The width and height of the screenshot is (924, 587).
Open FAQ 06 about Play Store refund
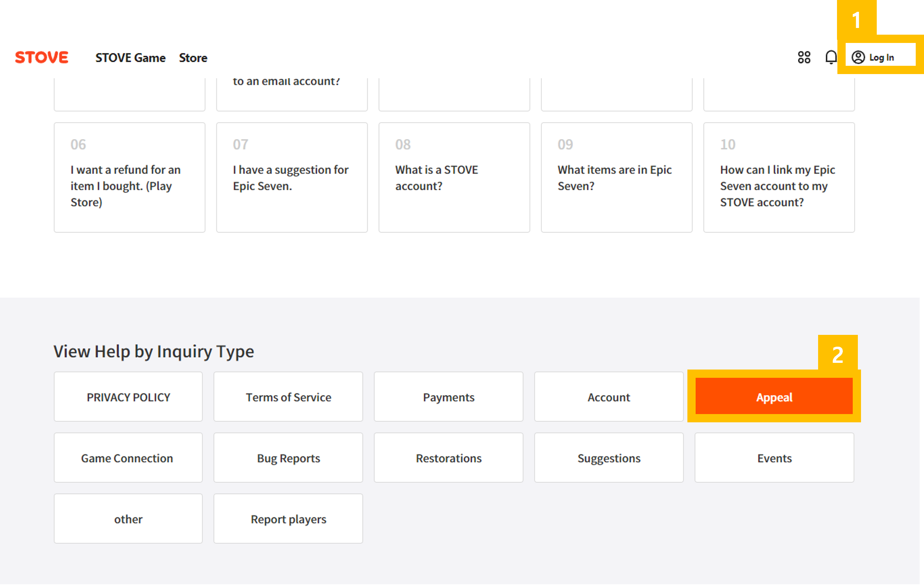pos(130,177)
